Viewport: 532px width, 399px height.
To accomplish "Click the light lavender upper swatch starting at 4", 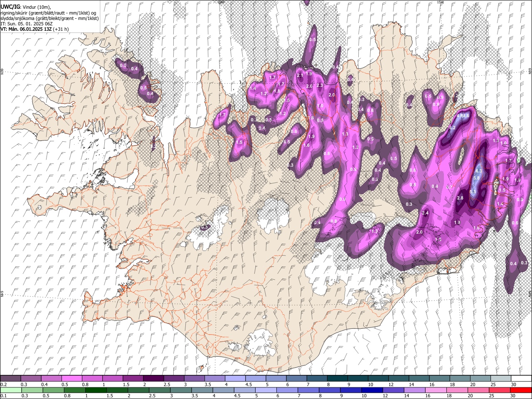I will click(234, 378).
